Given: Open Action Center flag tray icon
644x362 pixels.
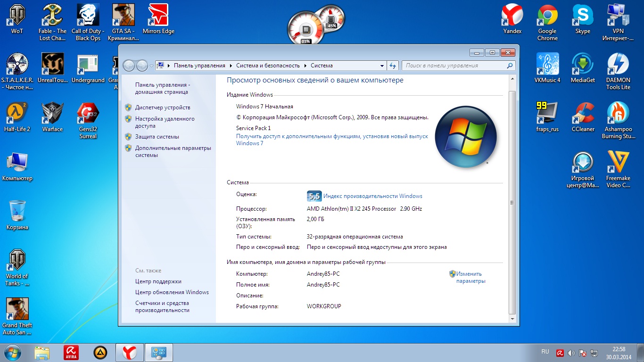Looking at the screenshot, I should (583, 353).
